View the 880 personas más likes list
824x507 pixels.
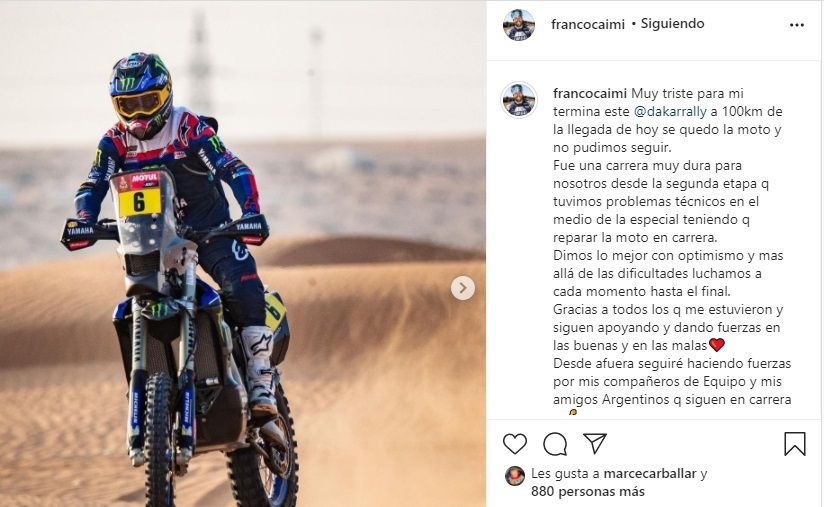[588, 492]
